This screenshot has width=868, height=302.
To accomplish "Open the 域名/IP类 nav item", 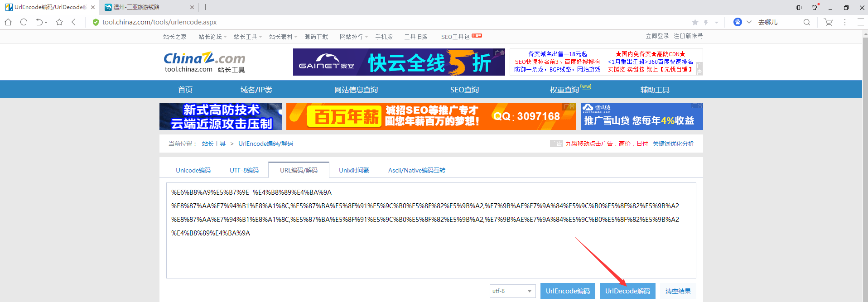I will pos(256,90).
